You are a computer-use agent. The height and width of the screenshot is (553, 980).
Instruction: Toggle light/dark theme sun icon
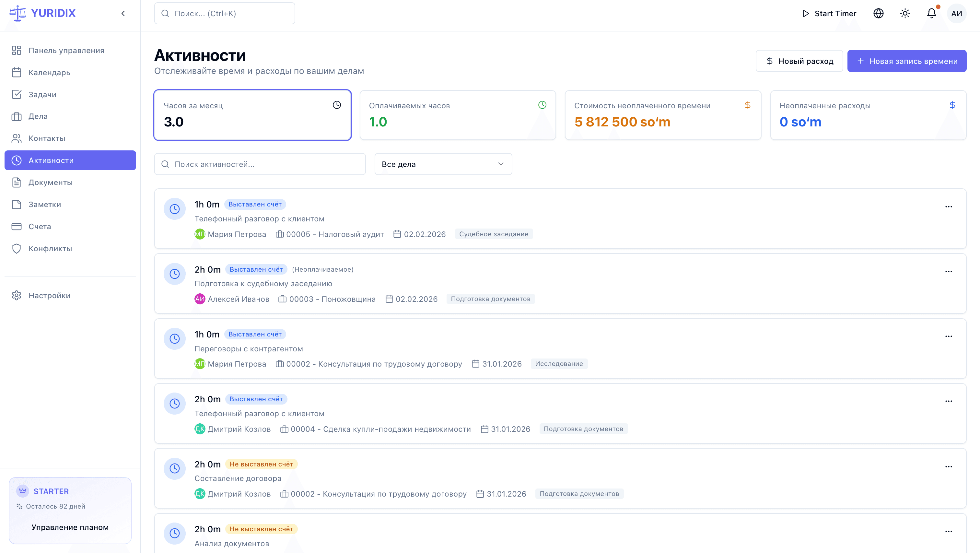coord(905,14)
